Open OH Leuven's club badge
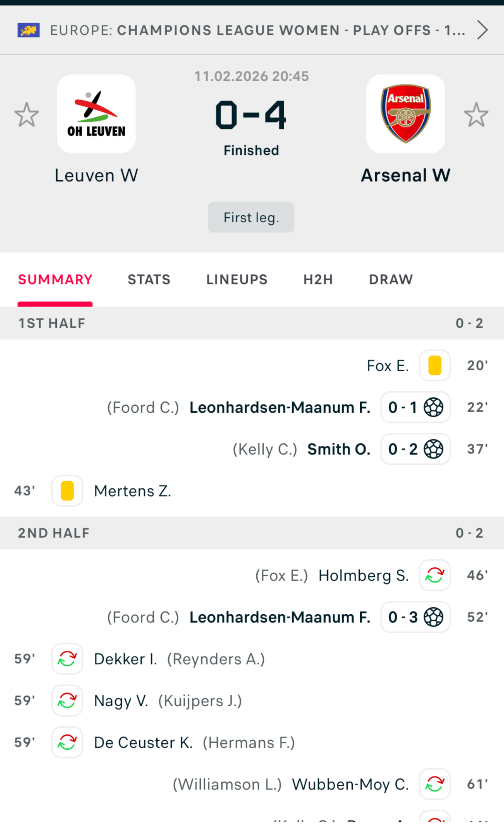This screenshot has width=504, height=837. [x=96, y=113]
